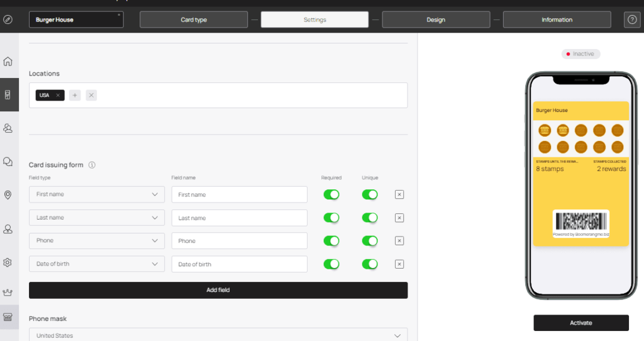644x341 pixels.
Task: Click the plus icon to add location
Action: (75, 95)
